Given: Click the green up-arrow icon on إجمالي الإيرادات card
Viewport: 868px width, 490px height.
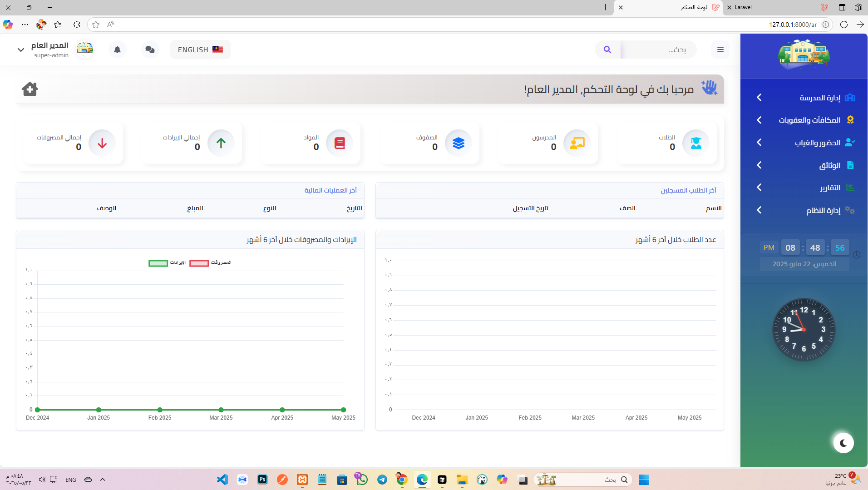Looking at the screenshot, I should pyautogui.click(x=221, y=143).
